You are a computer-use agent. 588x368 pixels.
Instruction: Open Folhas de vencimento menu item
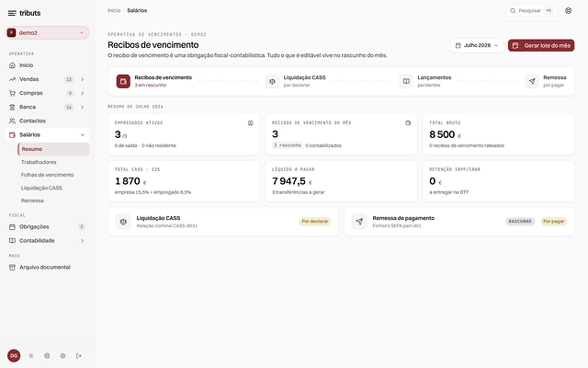[47, 175]
